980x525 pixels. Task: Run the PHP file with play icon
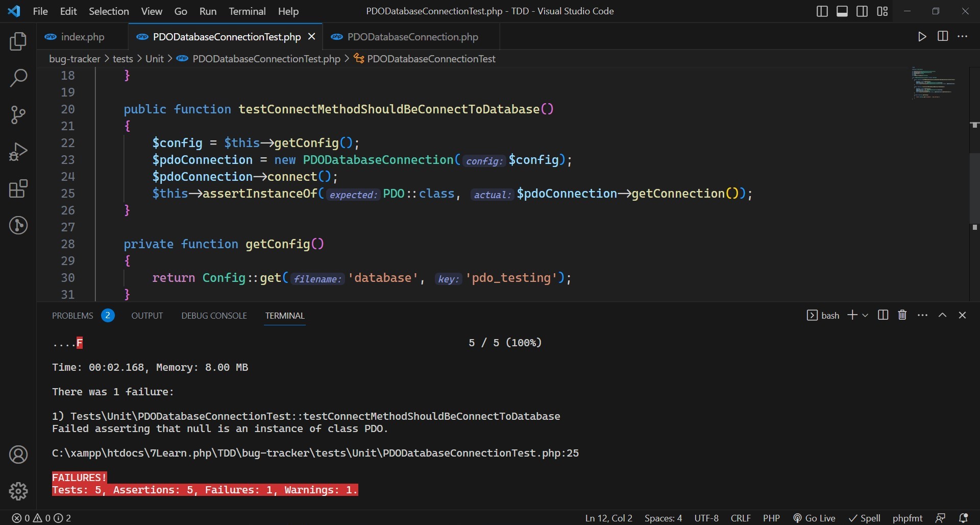922,37
